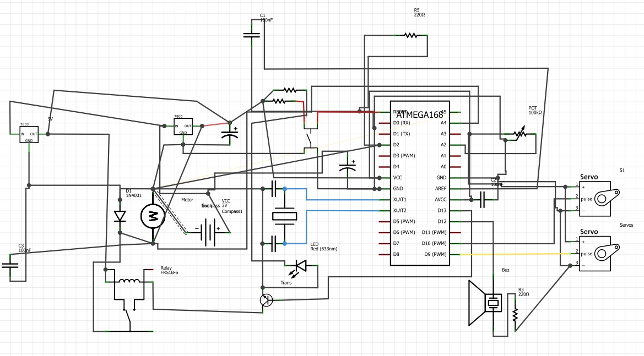Select the 7805 voltage regulator component
The image size is (644, 356).
183,127
